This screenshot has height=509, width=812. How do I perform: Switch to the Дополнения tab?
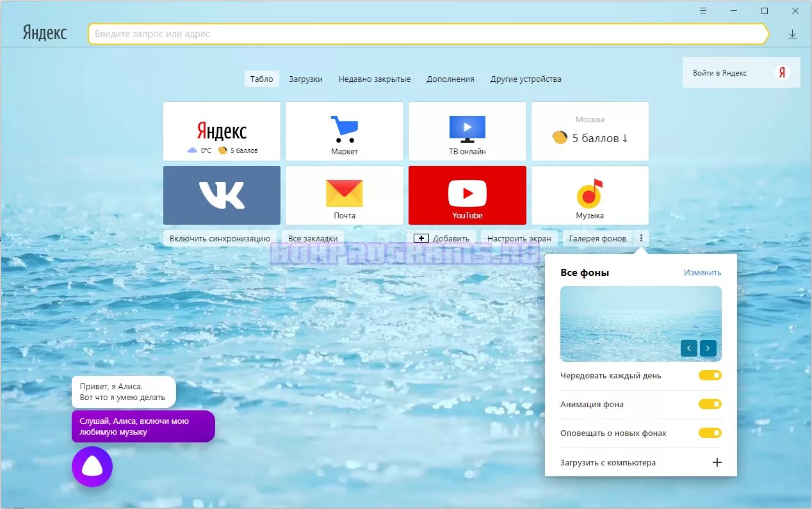450,79
